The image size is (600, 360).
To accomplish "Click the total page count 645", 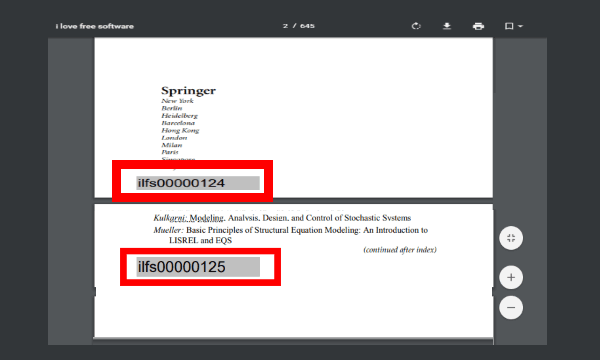I will pyautogui.click(x=307, y=26).
